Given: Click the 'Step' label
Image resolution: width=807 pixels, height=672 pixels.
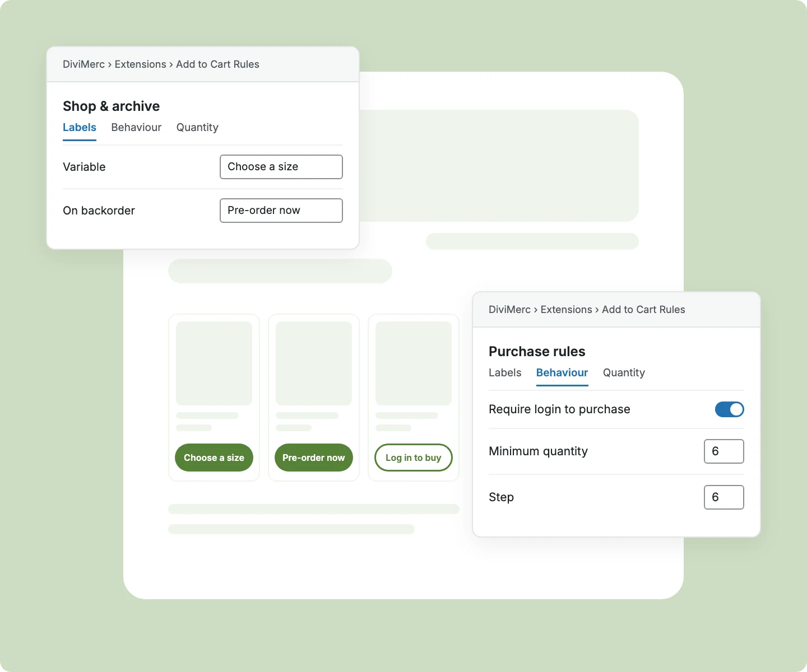Looking at the screenshot, I should point(501,497).
